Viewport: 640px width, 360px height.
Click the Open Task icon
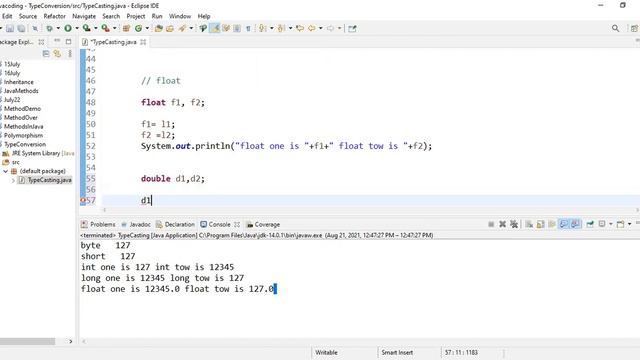tap(170, 29)
